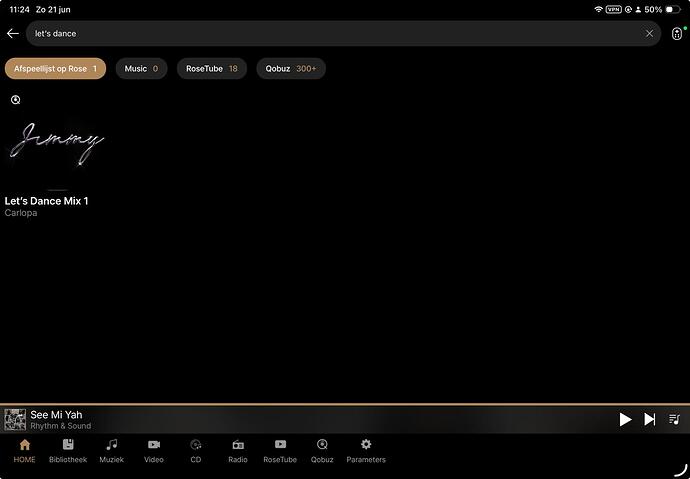
Task: Click the playback progress bar
Action: tap(345, 404)
